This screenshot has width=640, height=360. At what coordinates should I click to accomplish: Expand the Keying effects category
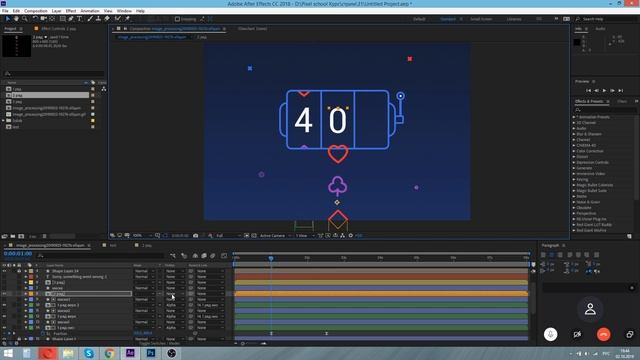[574, 179]
